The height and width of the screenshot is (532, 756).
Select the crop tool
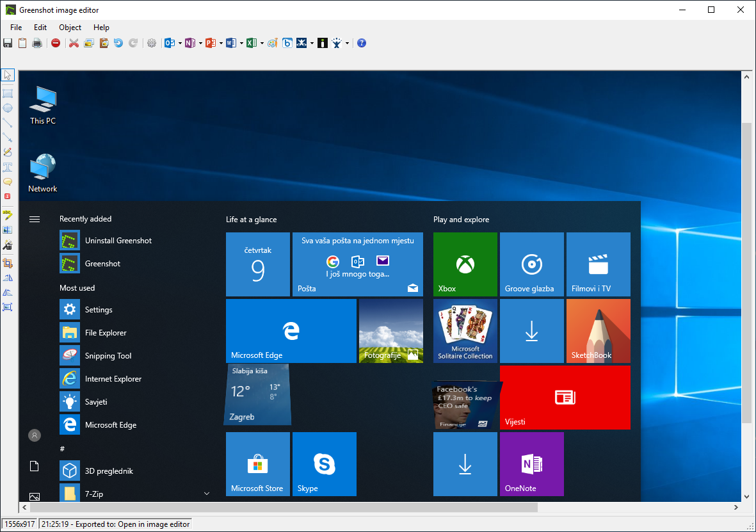click(8, 263)
